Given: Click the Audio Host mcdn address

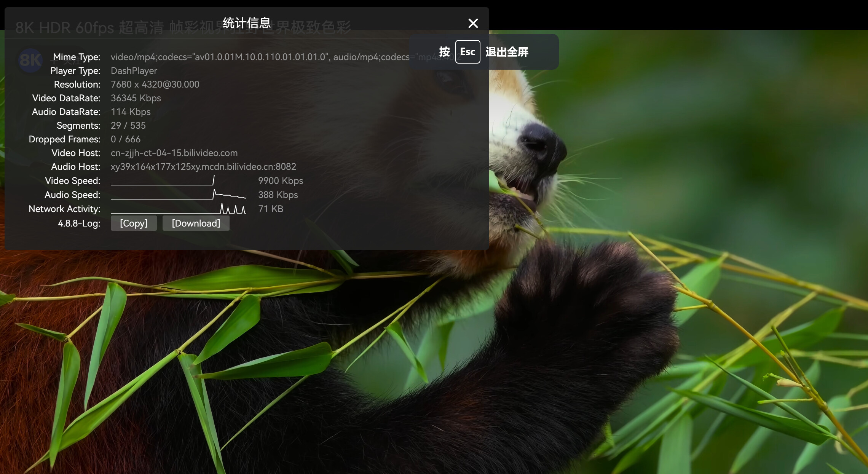Looking at the screenshot, I should (x=203, y=167).
